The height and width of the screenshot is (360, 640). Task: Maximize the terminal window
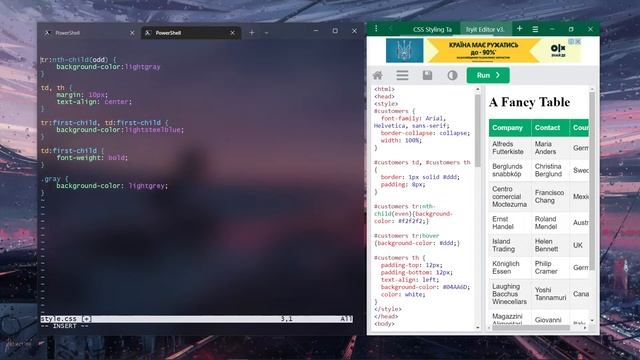[335, 31]
